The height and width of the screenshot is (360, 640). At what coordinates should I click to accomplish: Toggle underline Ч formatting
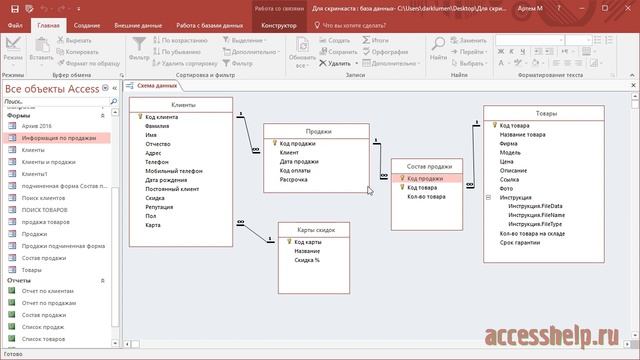522,51
